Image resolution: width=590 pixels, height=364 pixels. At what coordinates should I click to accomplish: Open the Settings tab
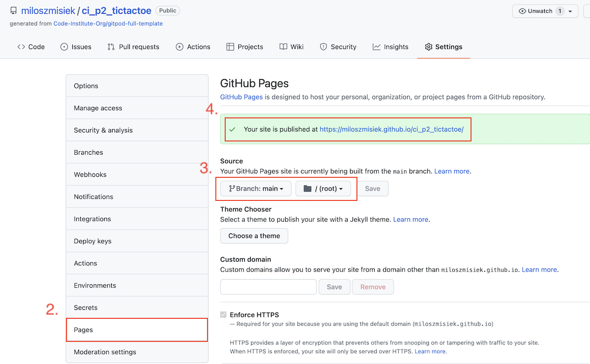(443, 47)
